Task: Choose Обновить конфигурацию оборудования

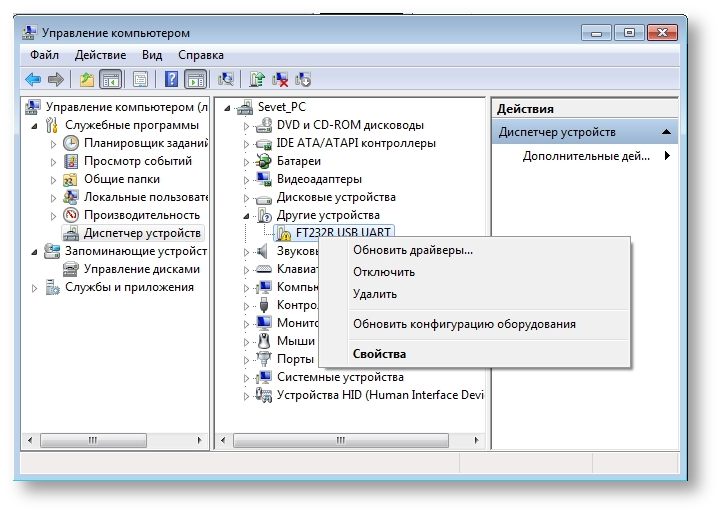Action: pyautogui.click(x=474, y=324)
